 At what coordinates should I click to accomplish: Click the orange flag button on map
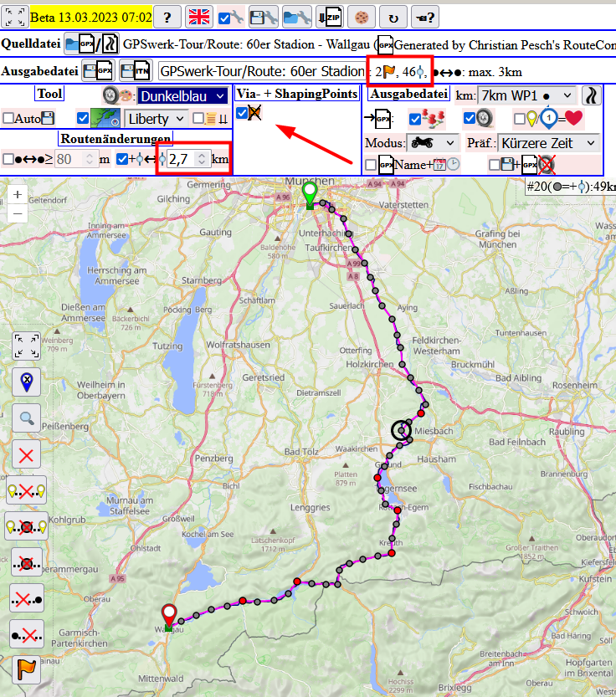[27, 671]
